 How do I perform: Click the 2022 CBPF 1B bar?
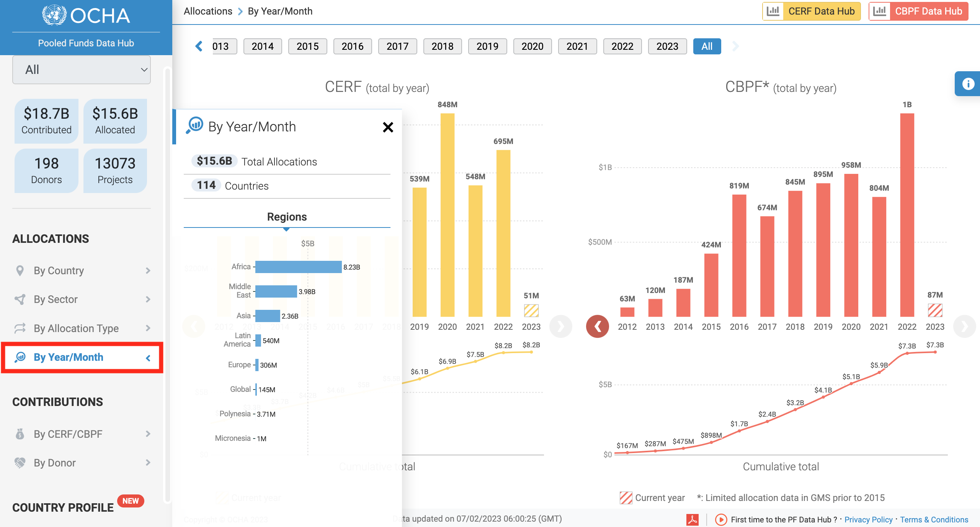coord(907,215)
